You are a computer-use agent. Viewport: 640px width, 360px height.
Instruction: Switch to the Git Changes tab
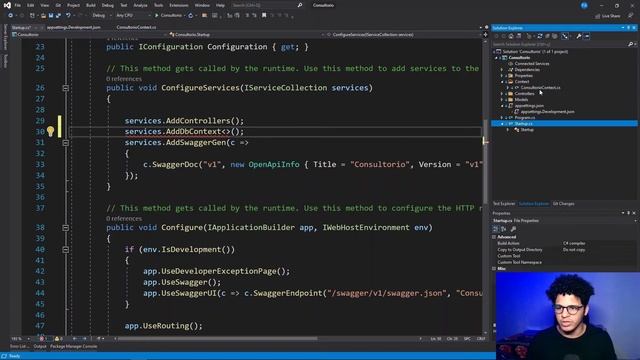563,204
